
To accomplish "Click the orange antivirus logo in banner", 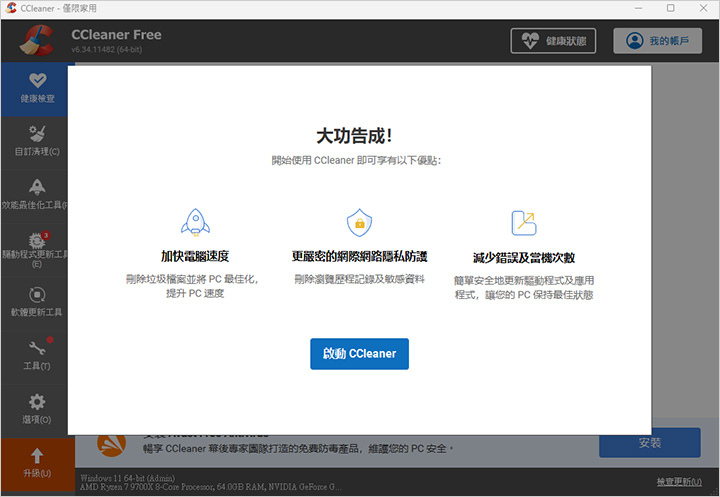I will (112, 445).
